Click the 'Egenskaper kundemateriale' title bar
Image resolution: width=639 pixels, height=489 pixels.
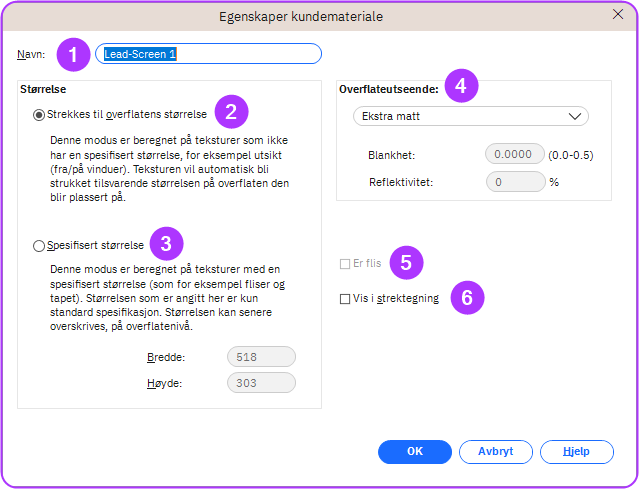300,16
